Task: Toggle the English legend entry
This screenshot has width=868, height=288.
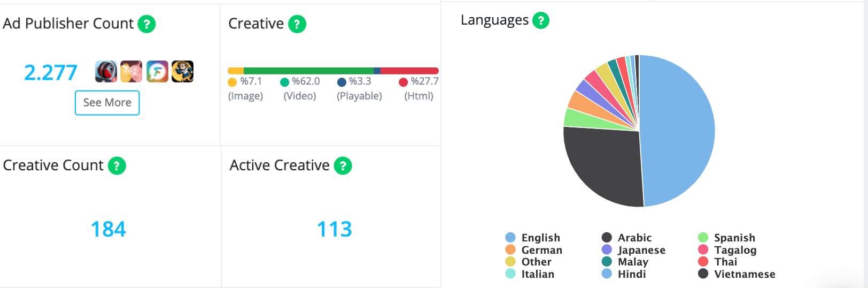Action: point(533,238)
